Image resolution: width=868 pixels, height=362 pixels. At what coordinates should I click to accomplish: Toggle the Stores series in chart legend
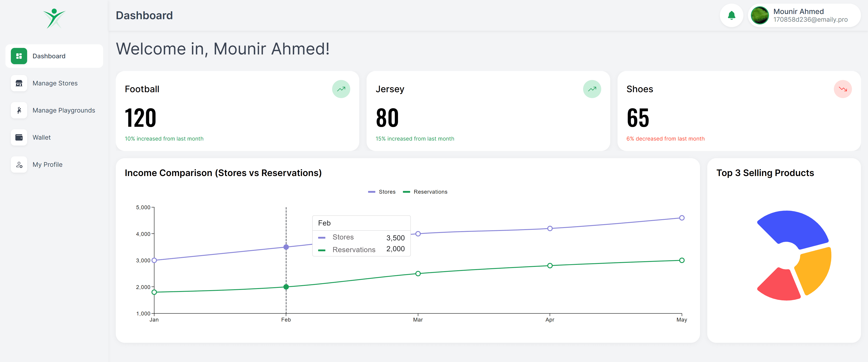(x=382, y=192)
